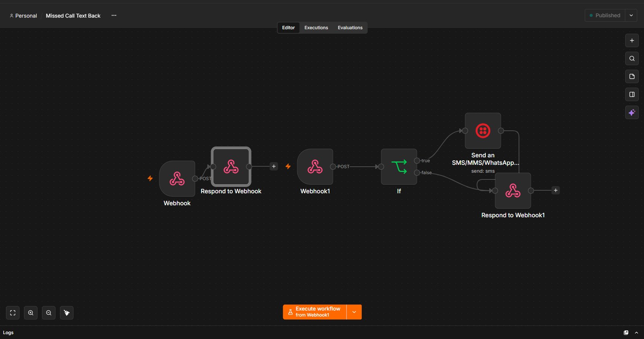Zoom in on the canvas
Image resolution: width=644 pixels, height=339 pixels.
pyautogui.click(x=31, y=313)
